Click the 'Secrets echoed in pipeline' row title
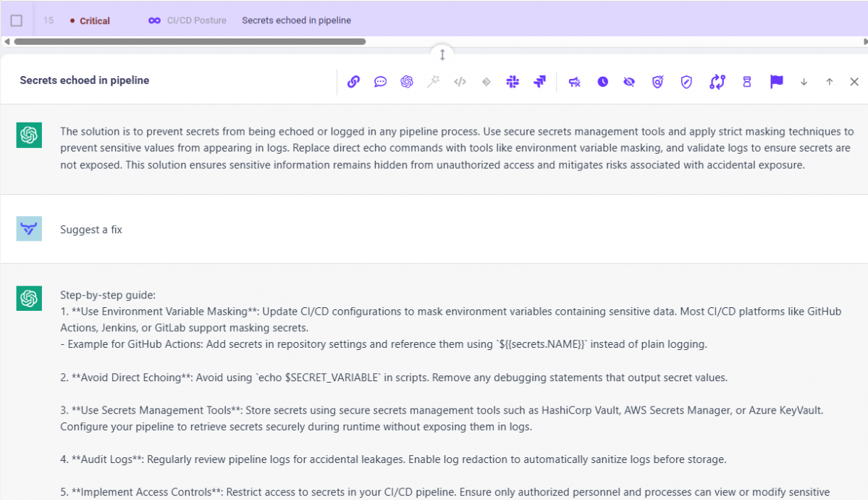Image resolution: width=868 pixels, height=500 pixels. coord(296,20)
